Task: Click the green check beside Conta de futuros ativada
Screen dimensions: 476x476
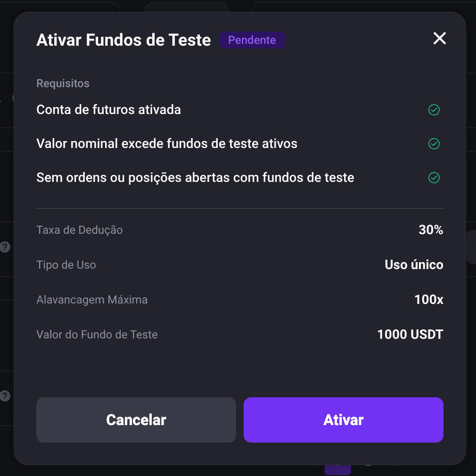Action: (x=434, y=110)
